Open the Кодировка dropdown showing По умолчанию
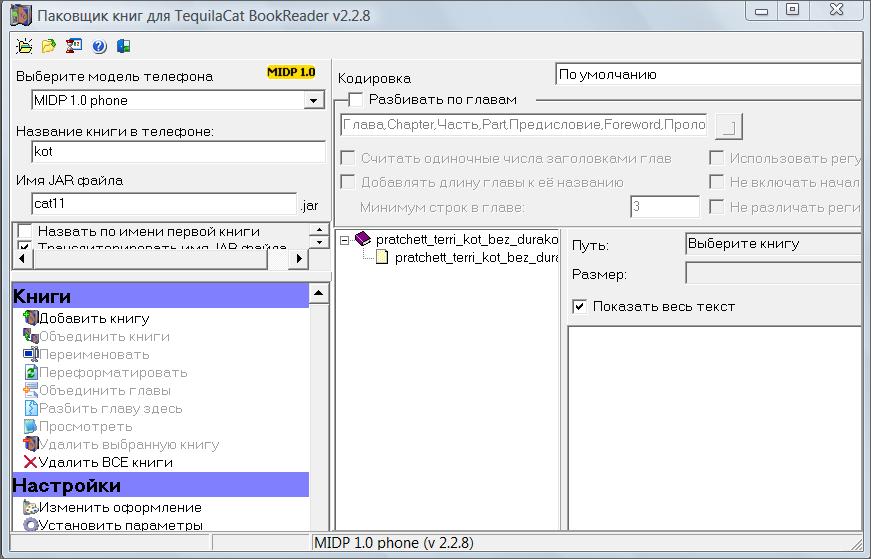Image resolution: width=871 pixels, height=559 pixels. click(708, 74)
